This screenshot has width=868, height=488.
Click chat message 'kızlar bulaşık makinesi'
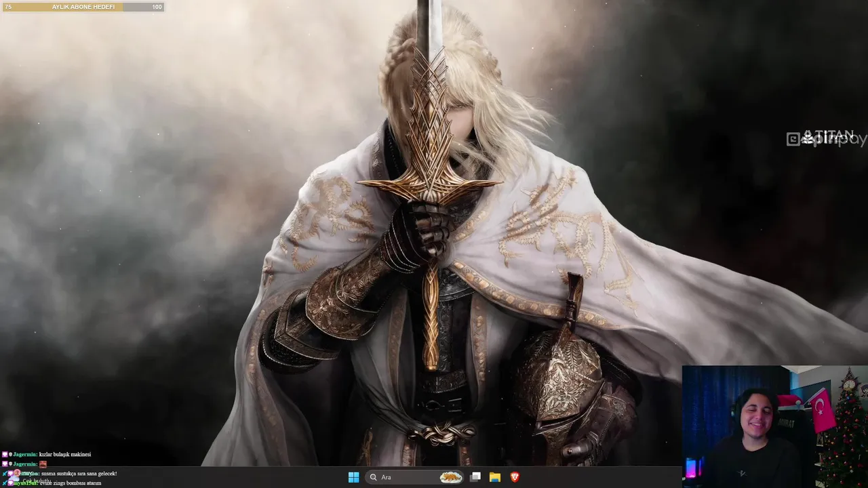point(64,454)
